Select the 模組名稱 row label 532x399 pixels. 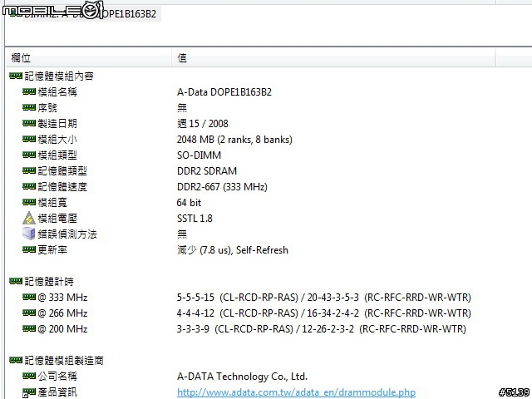coord(57,92)
